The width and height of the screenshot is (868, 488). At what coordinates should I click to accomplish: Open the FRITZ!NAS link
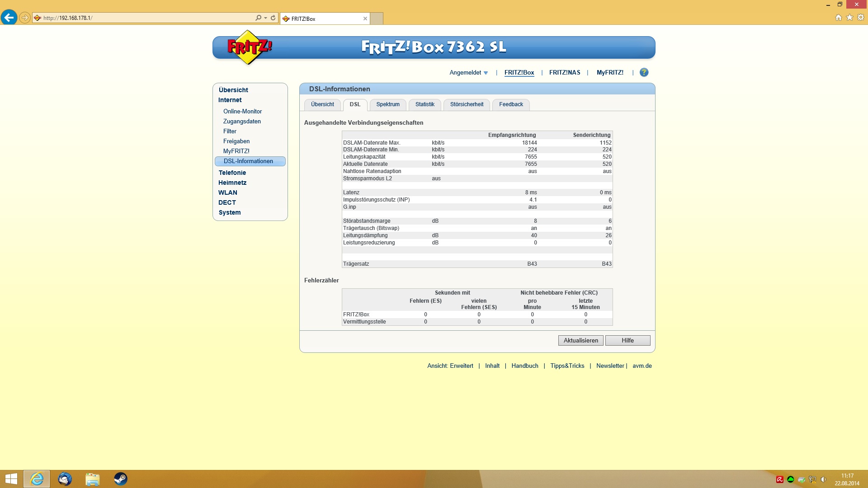(x=565, y=73)
